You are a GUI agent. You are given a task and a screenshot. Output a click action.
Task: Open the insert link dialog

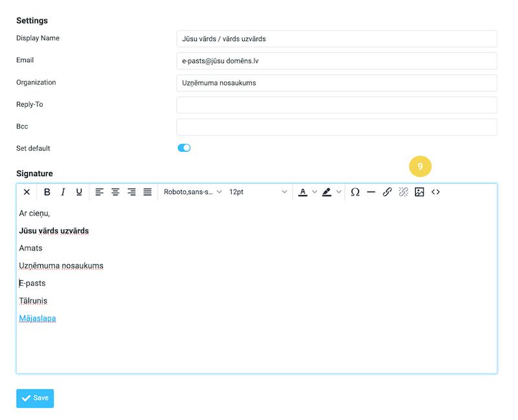(387, 192)
